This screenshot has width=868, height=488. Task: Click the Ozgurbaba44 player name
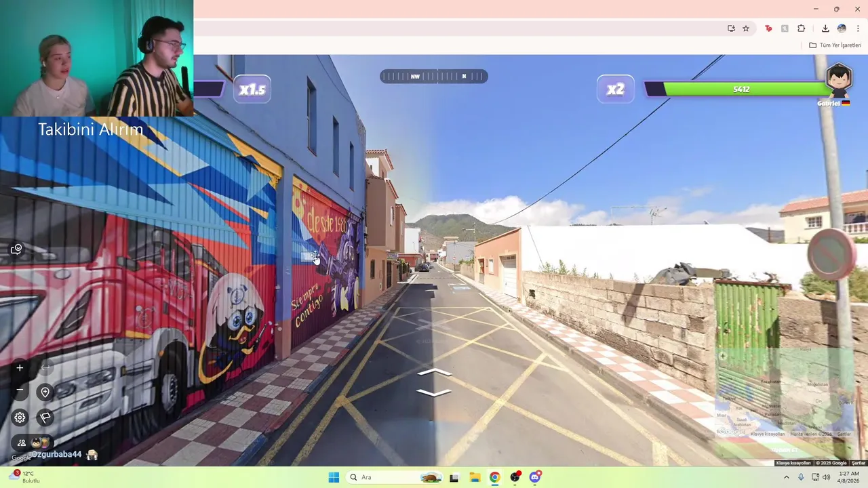56,455
